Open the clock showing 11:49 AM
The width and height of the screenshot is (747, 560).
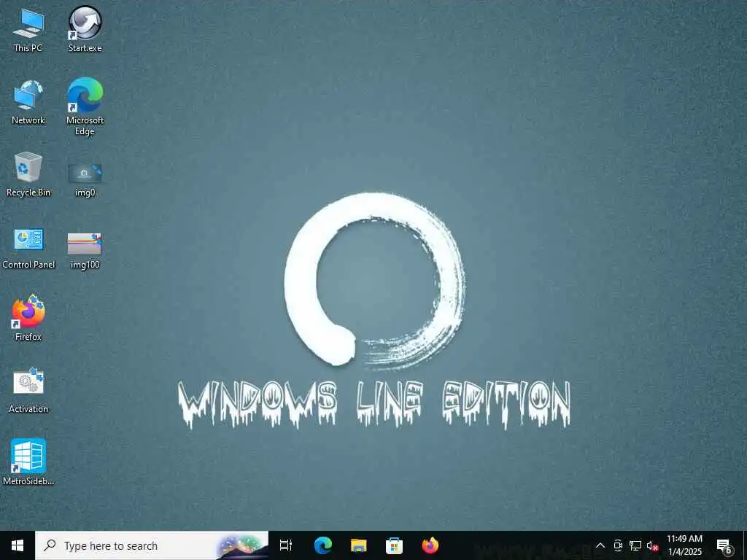(x=684, y=545)
